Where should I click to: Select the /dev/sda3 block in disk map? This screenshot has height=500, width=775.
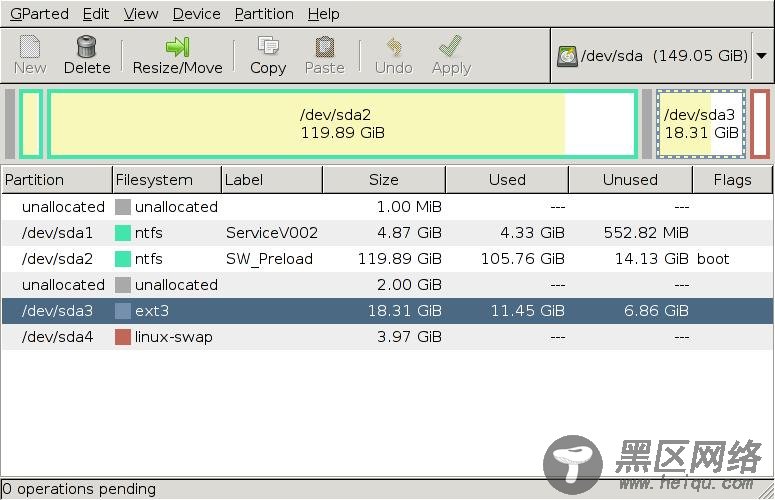(x=701, y=124)
